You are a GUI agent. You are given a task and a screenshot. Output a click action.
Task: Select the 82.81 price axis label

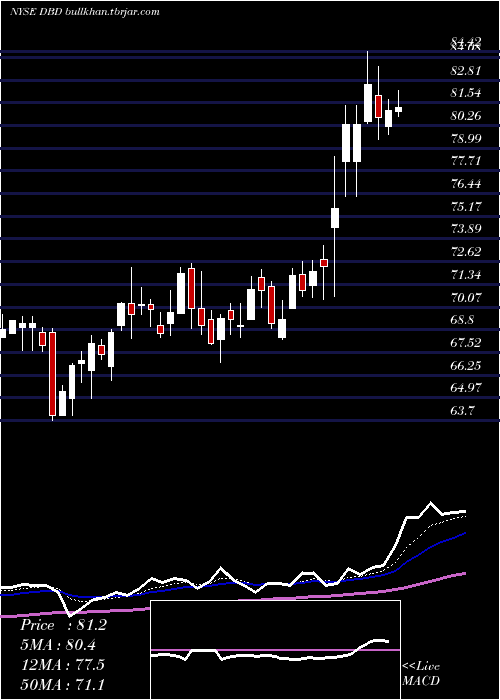click(466, 71)
